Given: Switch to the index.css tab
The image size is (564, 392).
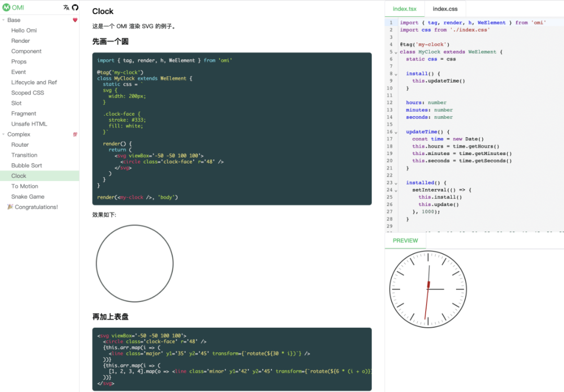Looking at the screenshot, I should [x=445, y=9].
